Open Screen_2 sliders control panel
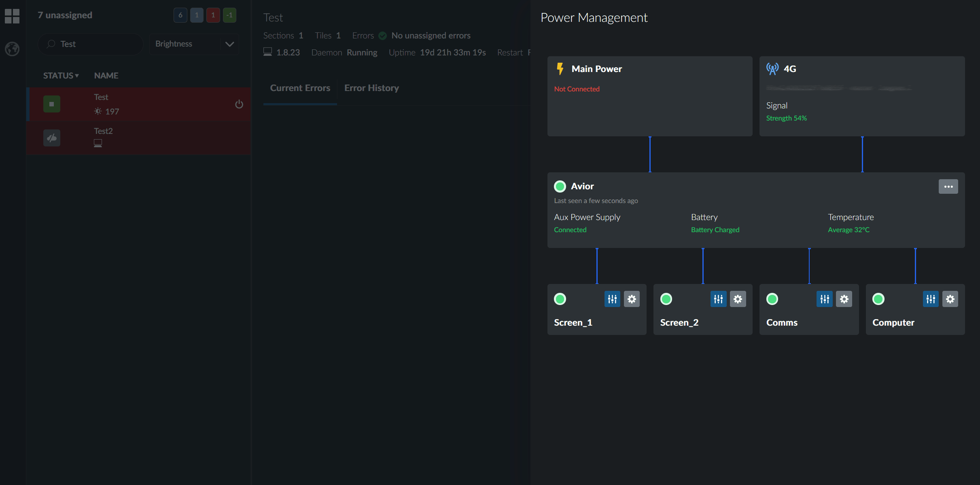This screenshot has height=485, width=980. click(x=718, y=299)
